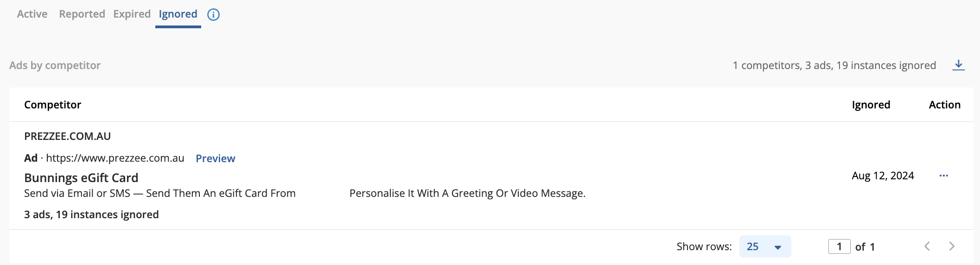
Task: Click the PREZZEE.COM.AU competitor name
Action: (x=67, y=136)
